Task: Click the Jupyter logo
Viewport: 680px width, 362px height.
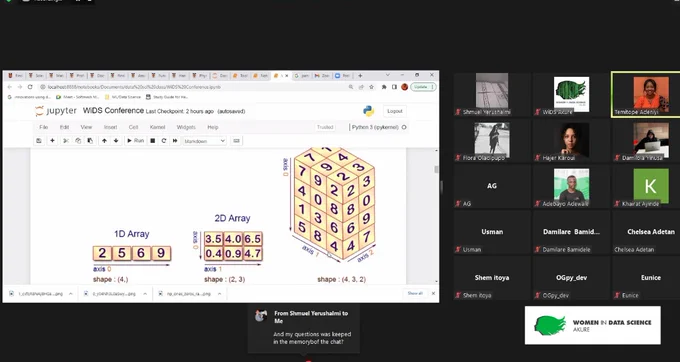Action: 56,111
